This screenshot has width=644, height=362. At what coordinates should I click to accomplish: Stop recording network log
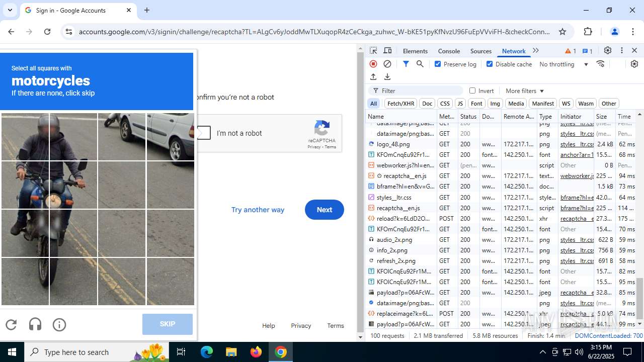pos(373,64)
